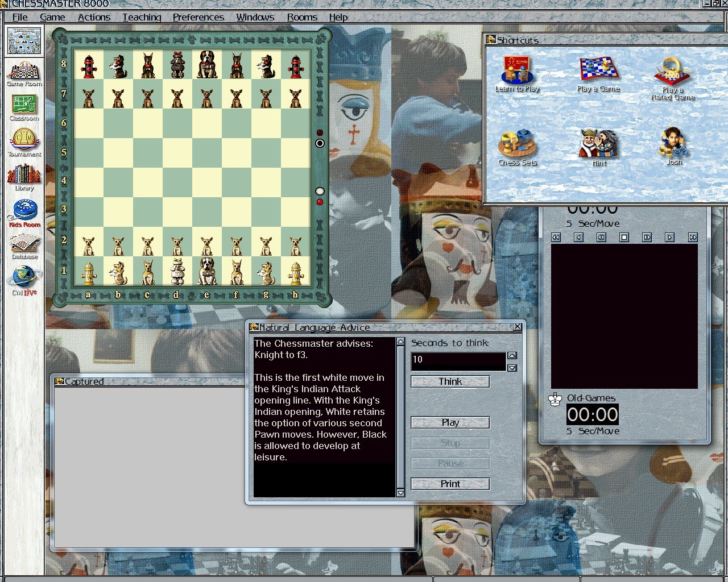728x582 pixels.
Task: Click the Seconds to think input field
Action: (458, 361)
